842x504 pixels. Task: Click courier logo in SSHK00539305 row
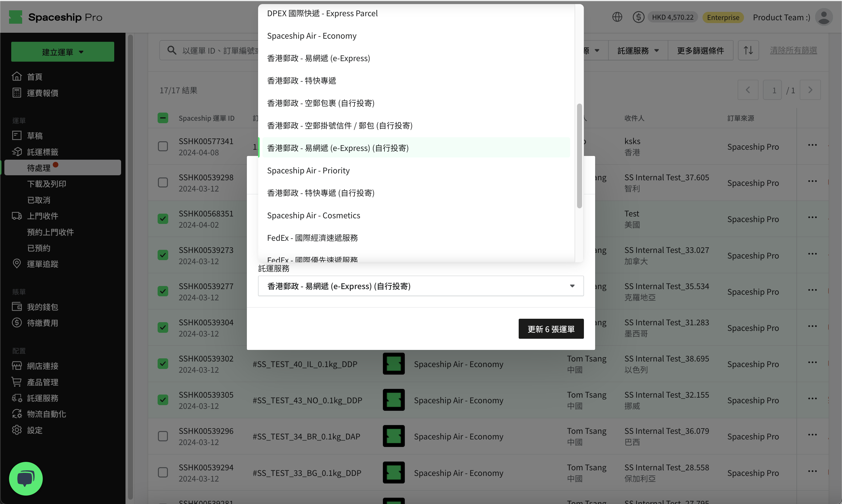[394, 400]
